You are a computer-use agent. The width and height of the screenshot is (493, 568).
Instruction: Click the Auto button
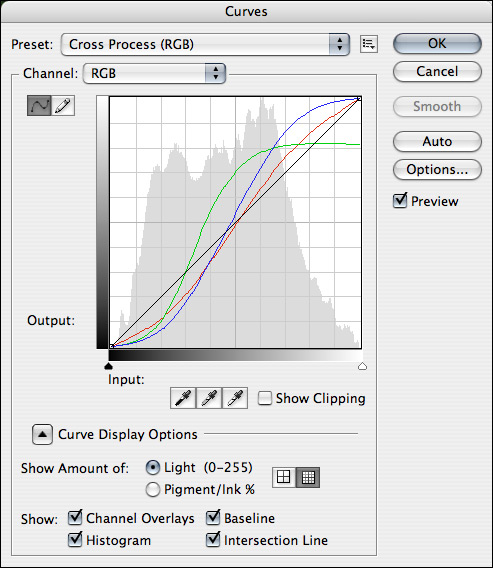pos(437,141)
